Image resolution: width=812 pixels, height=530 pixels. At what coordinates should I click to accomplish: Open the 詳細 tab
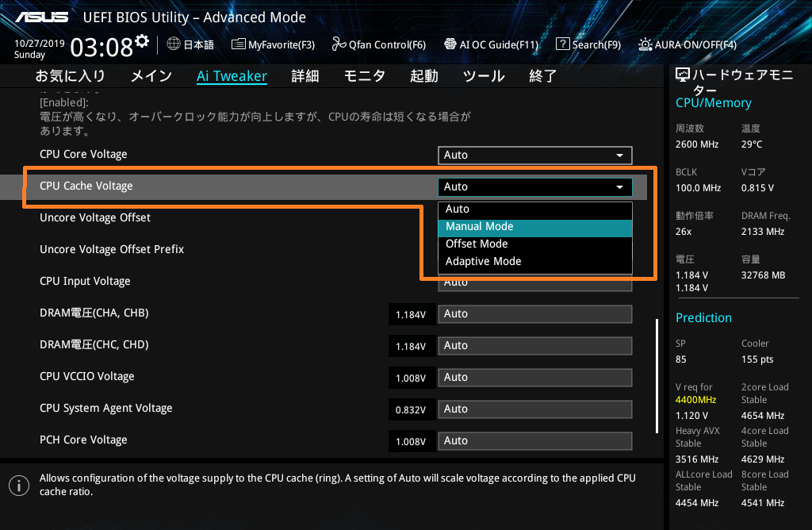tap(305, 76)
